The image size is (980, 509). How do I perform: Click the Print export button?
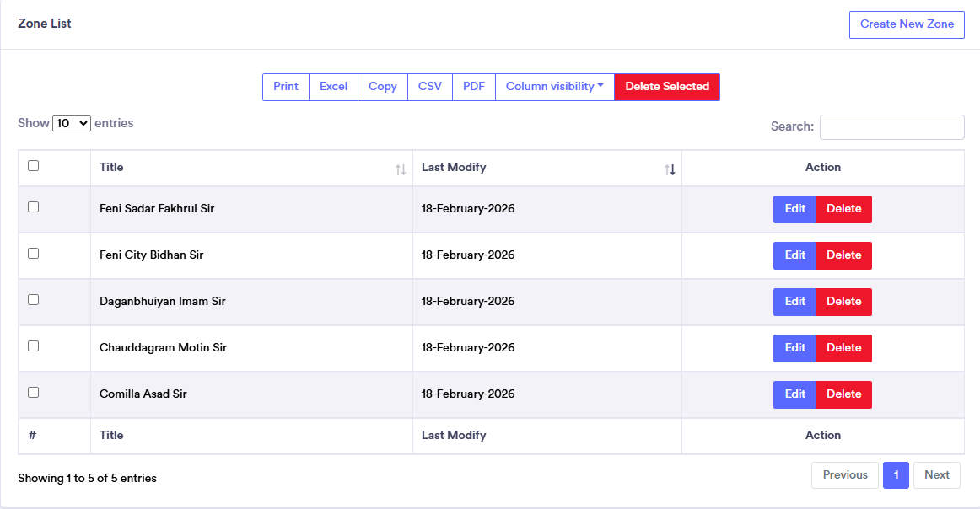point(286,87)
